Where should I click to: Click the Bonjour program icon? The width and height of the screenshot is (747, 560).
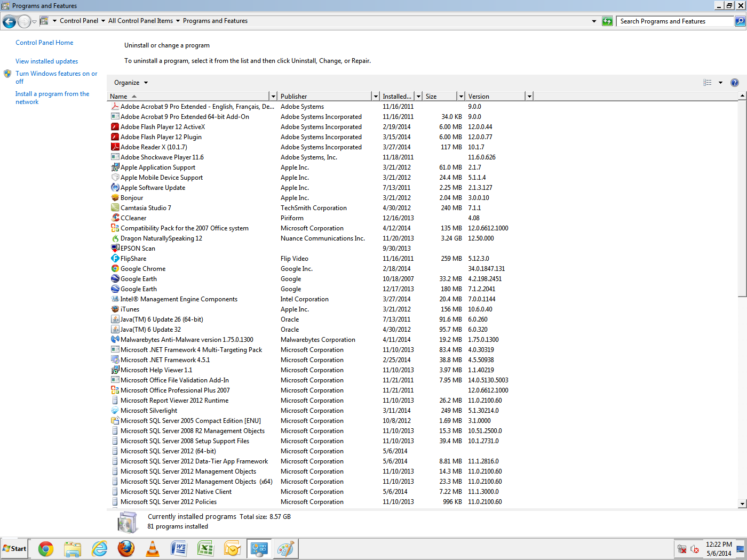(x=115, y=198)
